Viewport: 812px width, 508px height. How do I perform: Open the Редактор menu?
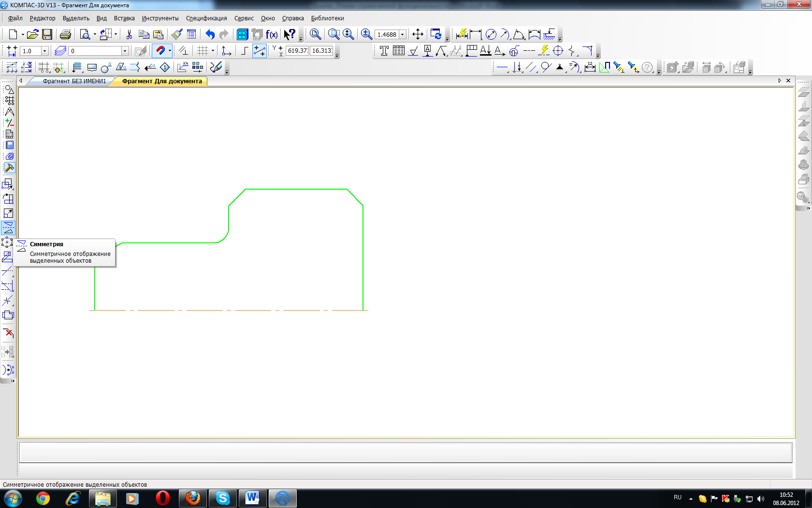(x=43, y=18)
